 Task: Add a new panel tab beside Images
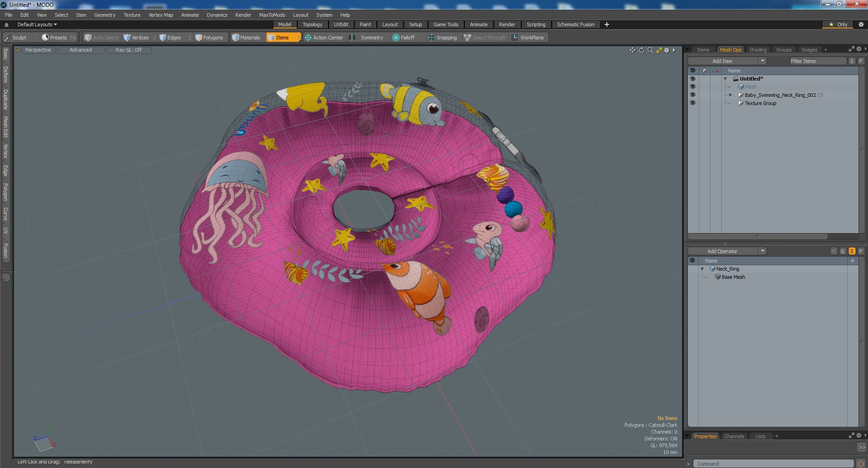tap(825, 50)
